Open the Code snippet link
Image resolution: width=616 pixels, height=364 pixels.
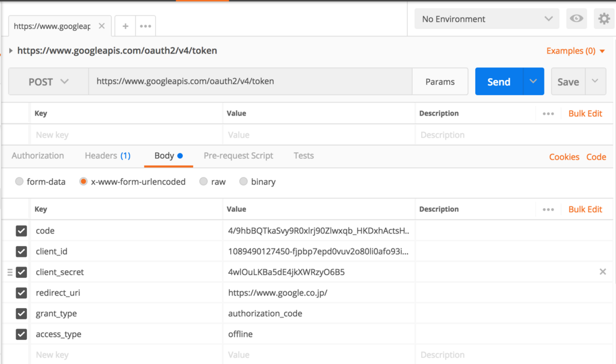click(596, 157)
